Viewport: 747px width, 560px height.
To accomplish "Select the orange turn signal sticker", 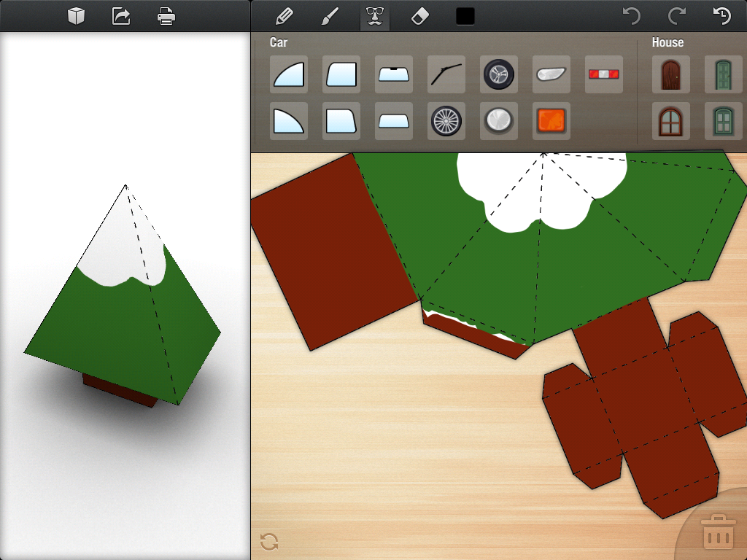I will 551,121.
